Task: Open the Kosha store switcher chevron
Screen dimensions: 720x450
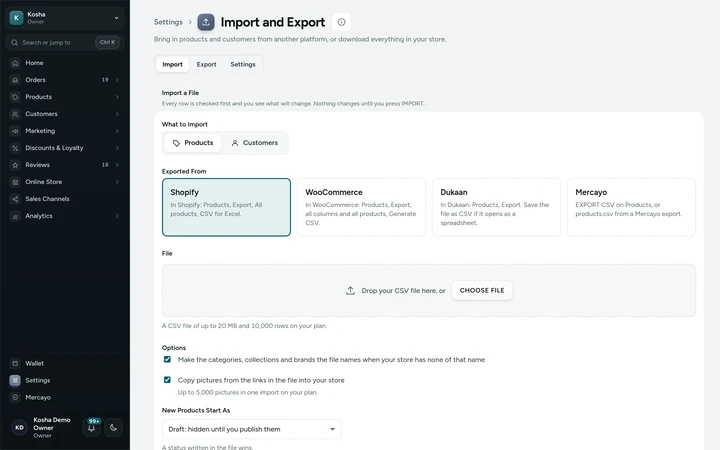Action: (116, 18)
